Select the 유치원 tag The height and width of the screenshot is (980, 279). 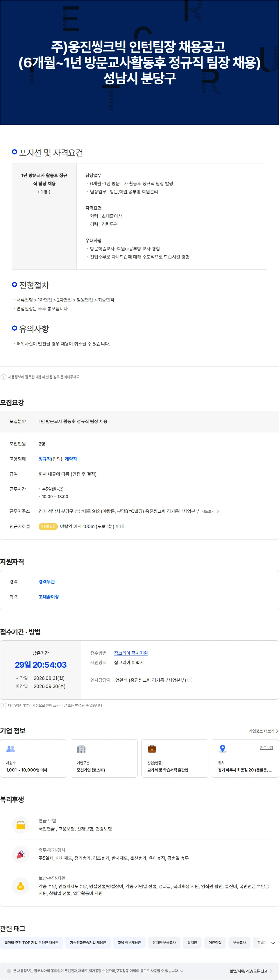tap(192, 942)
